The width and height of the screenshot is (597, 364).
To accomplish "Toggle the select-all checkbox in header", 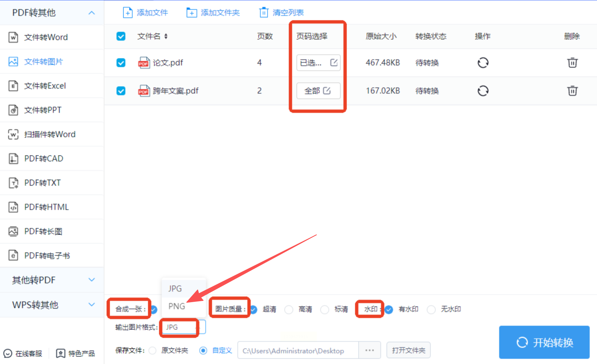I will (x=121, y=36).
